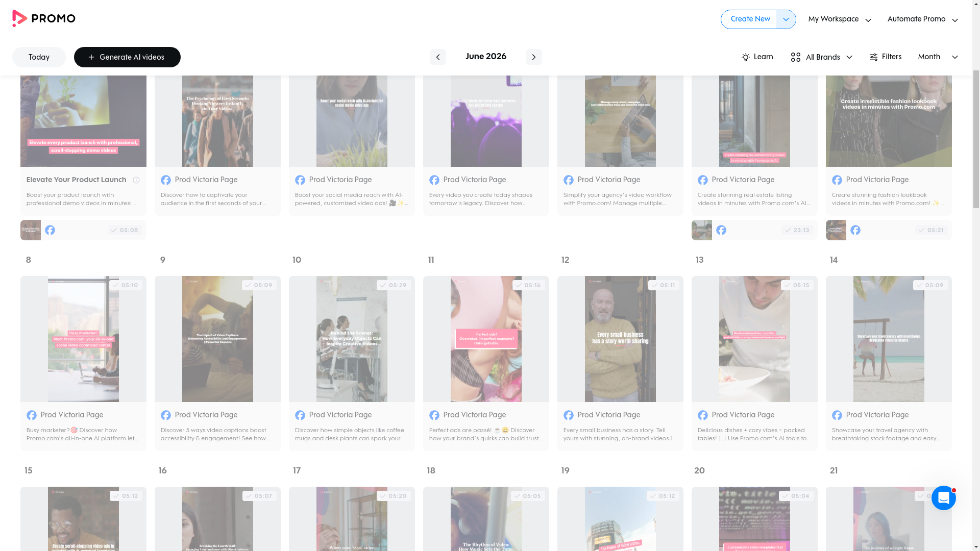Change the Month view dropdown
The image size is (980, 551).
tap(938, 57)
